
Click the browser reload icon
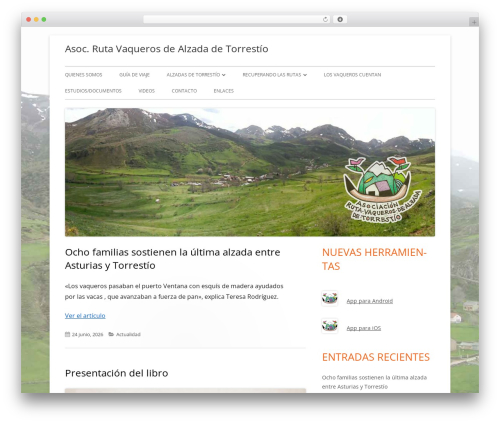click(x=325, y=20)
